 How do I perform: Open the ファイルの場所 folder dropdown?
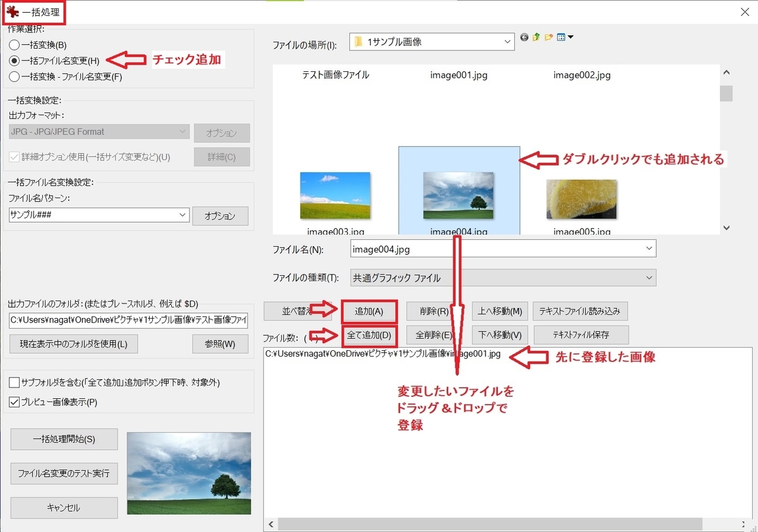click(x=508, y=41)
